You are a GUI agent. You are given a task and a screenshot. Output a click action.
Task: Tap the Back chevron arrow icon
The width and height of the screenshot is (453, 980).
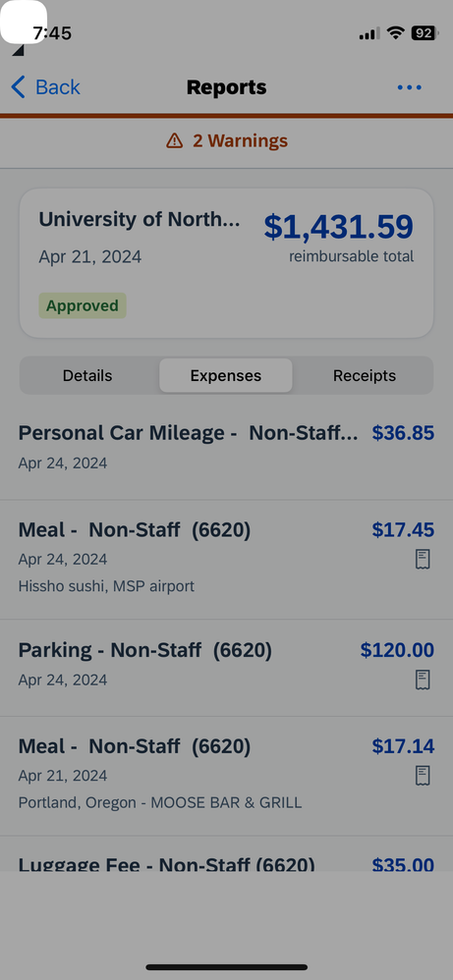point(18,87)
